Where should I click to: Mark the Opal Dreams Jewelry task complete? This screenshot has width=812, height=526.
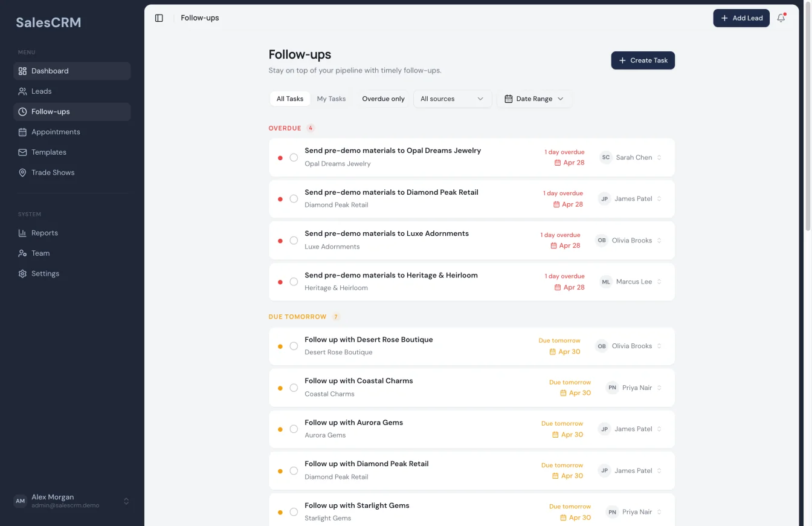click(x=294, y=157)
